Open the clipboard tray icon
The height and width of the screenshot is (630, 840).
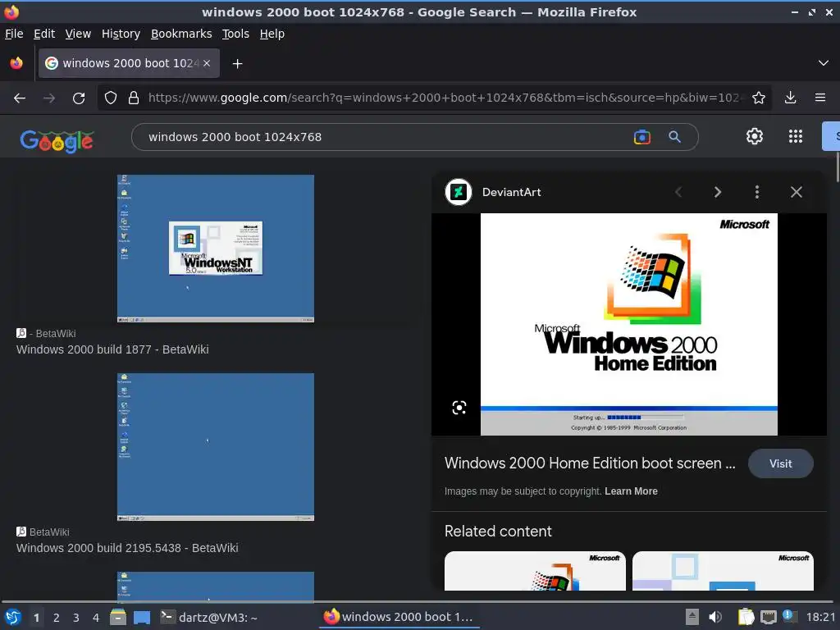pyautogui.click(x=745, y=617)
